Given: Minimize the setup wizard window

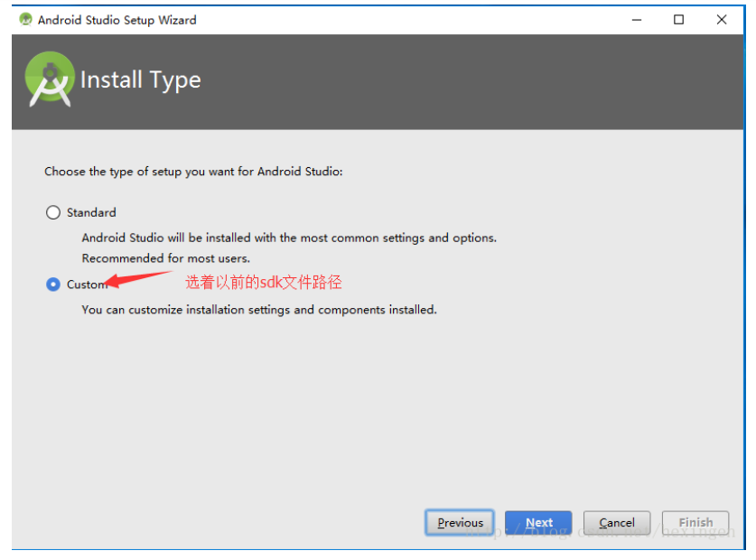Looking at the screenshot, I should tap(638, 19).
